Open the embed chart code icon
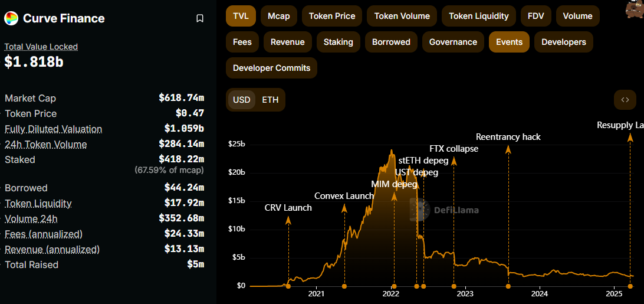Screen dimensions: 644x304 pos(625,100)
